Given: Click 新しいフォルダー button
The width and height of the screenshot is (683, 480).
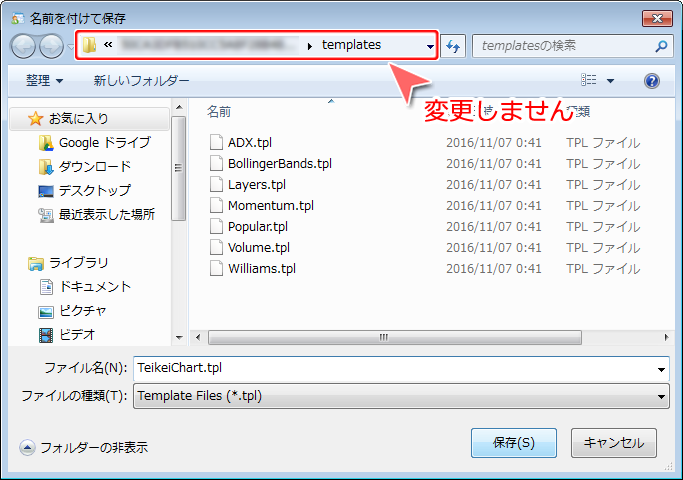Looking at the screenshot, I should click(141, 81).
